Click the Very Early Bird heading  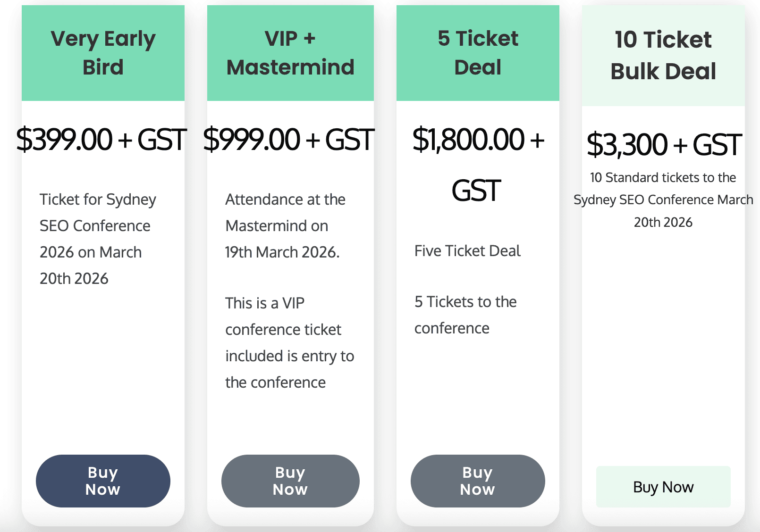[x=103, y=52]
